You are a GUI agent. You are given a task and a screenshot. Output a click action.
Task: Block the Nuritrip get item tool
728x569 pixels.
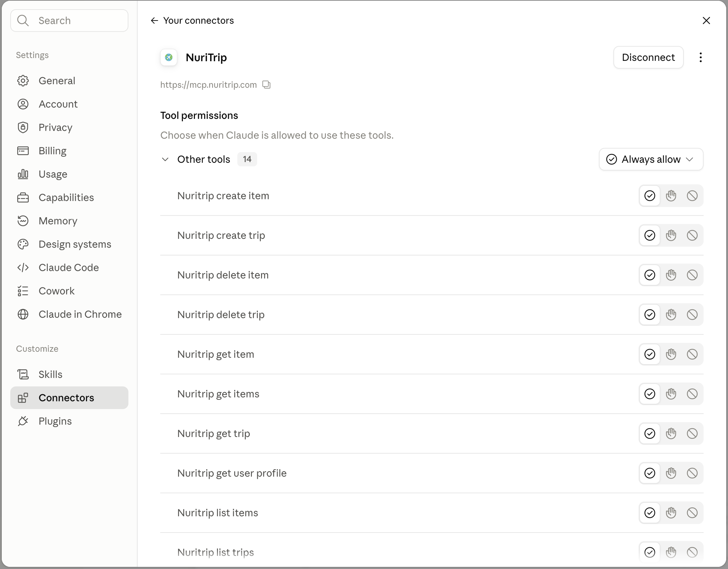point(692,354)
